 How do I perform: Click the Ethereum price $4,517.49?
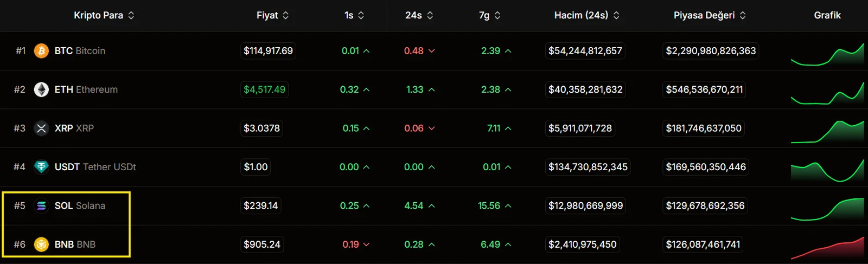click(265, 89)
